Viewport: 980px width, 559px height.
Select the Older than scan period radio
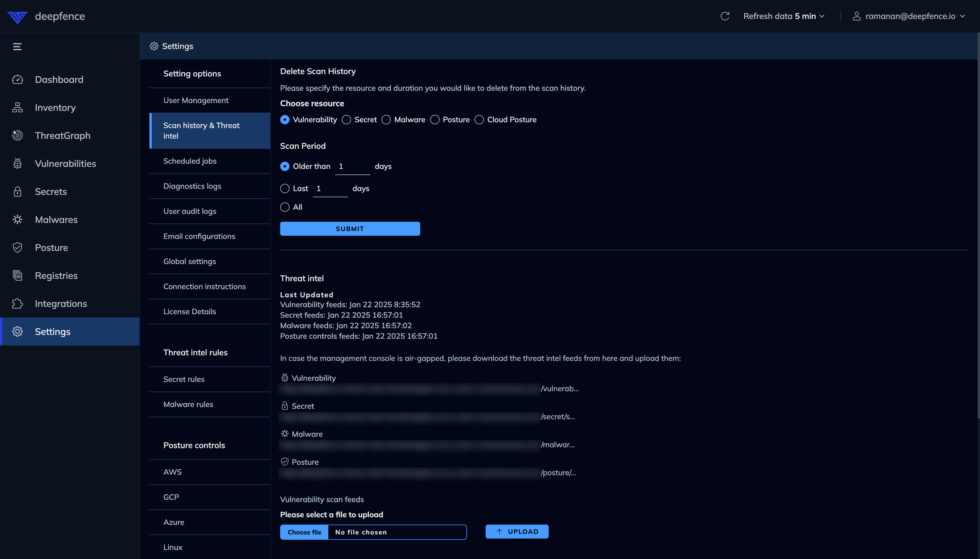[285, 166]
